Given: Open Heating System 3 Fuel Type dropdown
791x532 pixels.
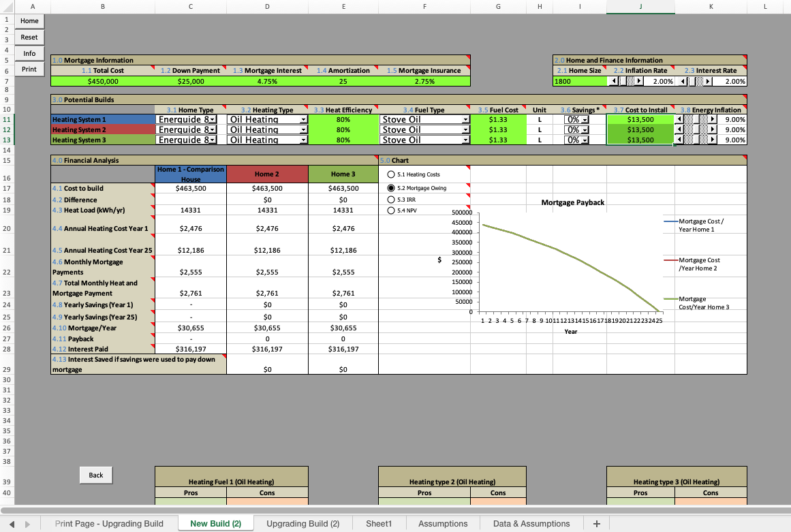Looking at the screenshot, I should click(465, 140).
